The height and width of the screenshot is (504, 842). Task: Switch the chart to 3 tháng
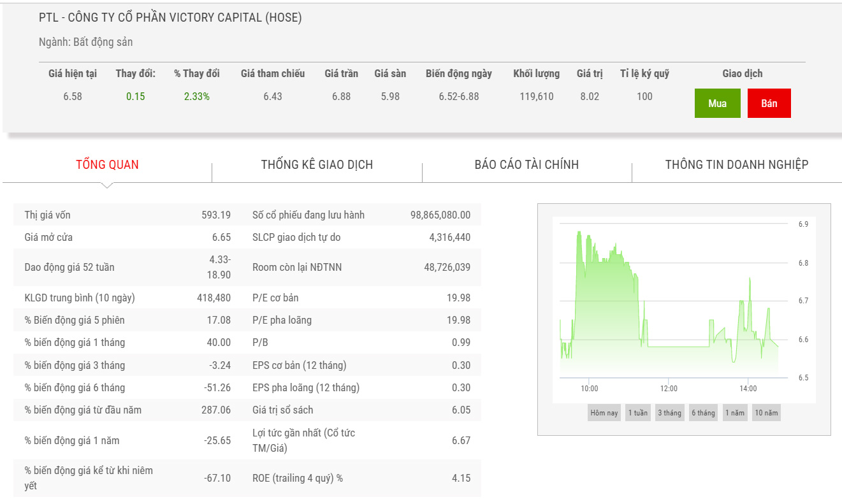point(669,413)
